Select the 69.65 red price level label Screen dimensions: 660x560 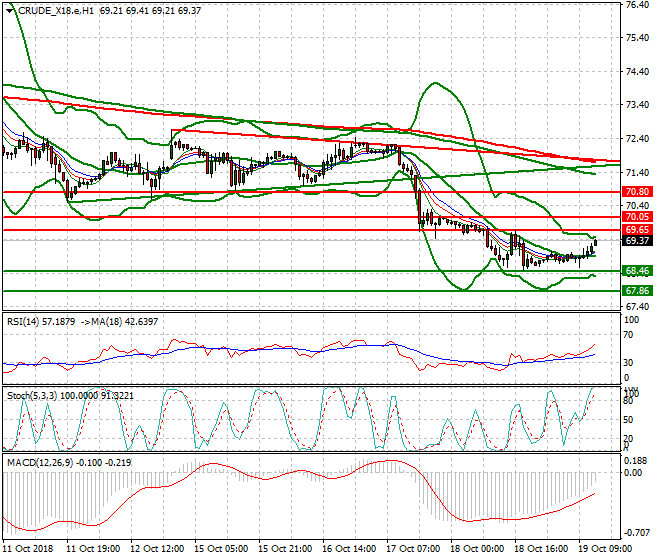point(637,230)
